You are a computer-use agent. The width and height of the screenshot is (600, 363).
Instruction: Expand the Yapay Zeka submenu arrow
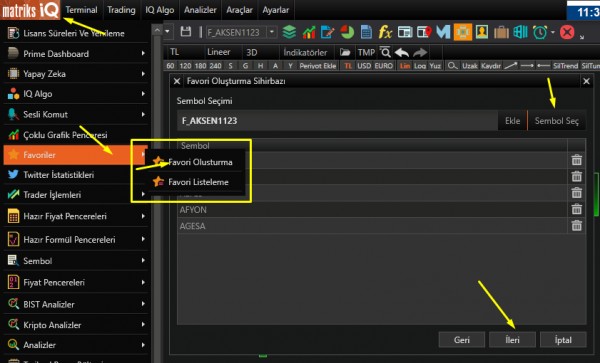click(143, 73)
